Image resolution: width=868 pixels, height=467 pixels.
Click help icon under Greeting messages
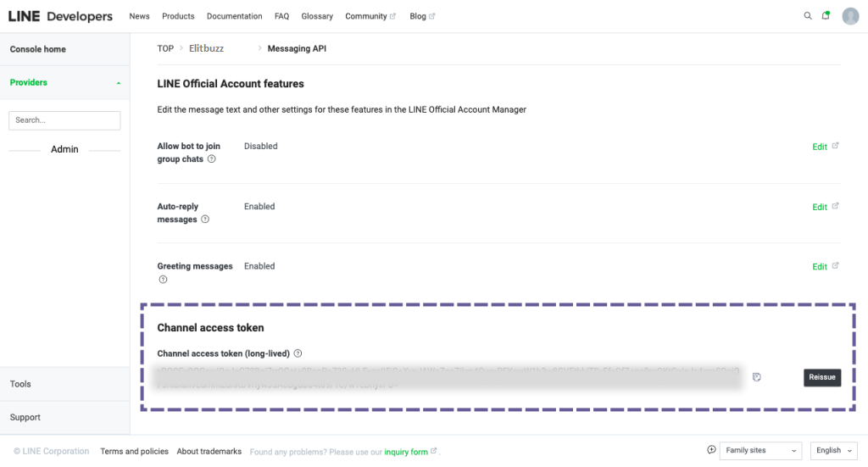tap(163, 280)
